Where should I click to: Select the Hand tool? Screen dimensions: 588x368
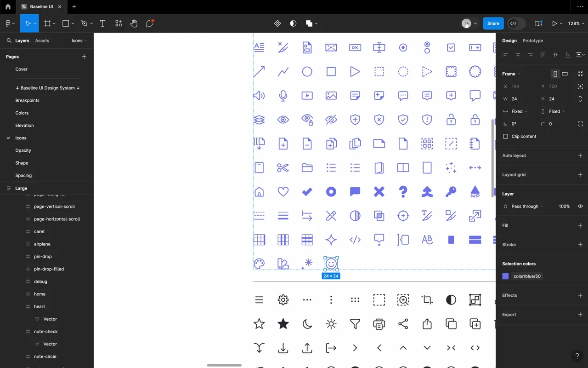tap(134, 23)
